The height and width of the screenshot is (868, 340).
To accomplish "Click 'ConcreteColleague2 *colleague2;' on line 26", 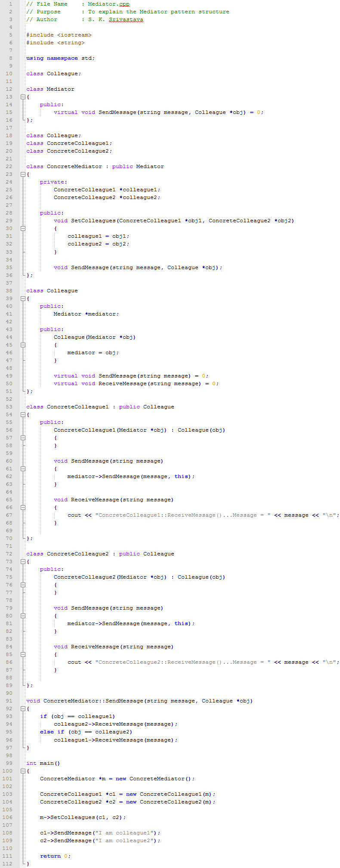I will [107, 197].
